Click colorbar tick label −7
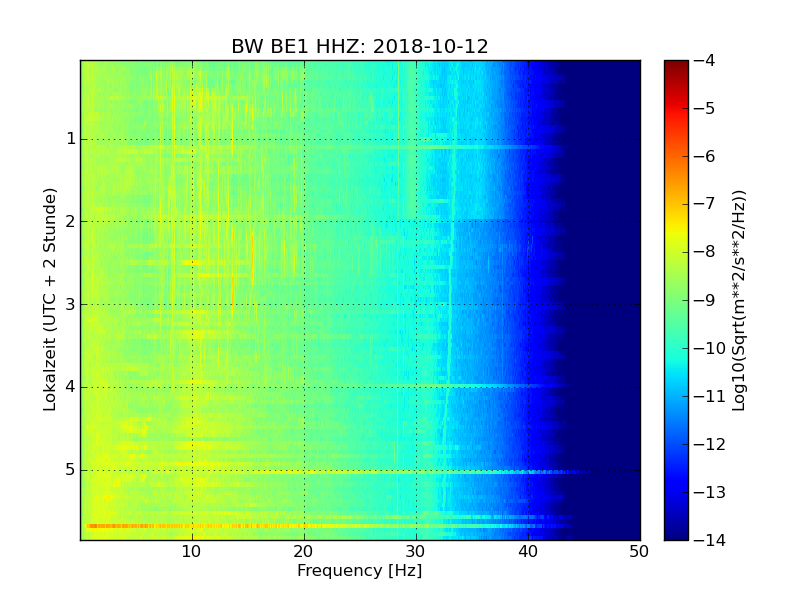 tap(705, 204)
